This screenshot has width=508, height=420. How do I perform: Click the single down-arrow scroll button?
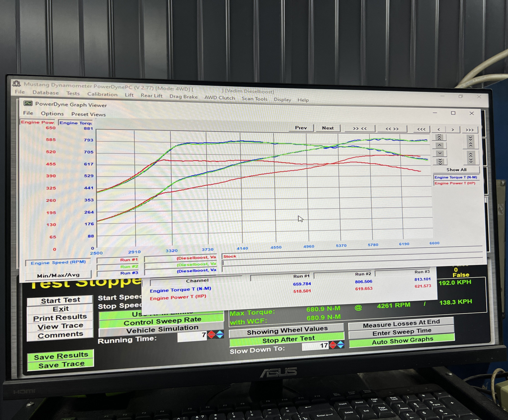click(440, 153)
